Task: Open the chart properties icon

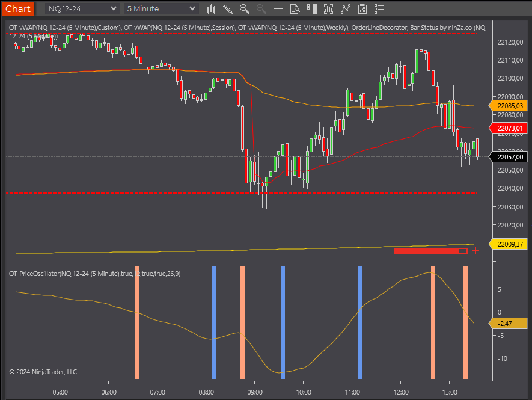Action: 362,8
